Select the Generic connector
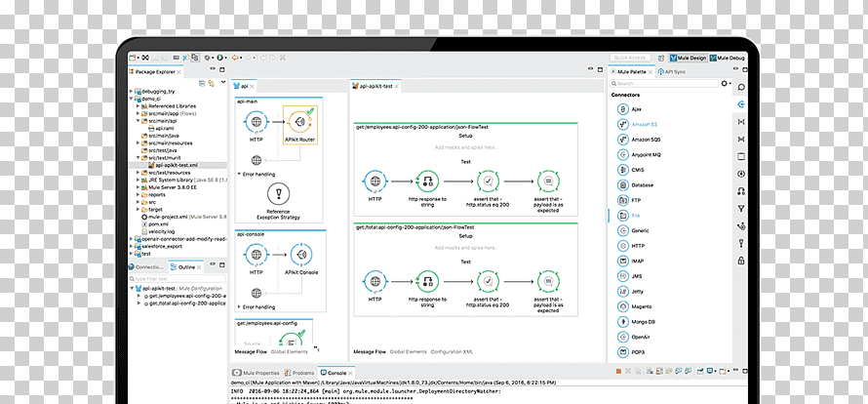Image resolution: width=868 pixels, height=404 pixels. [x=633, y=230]
